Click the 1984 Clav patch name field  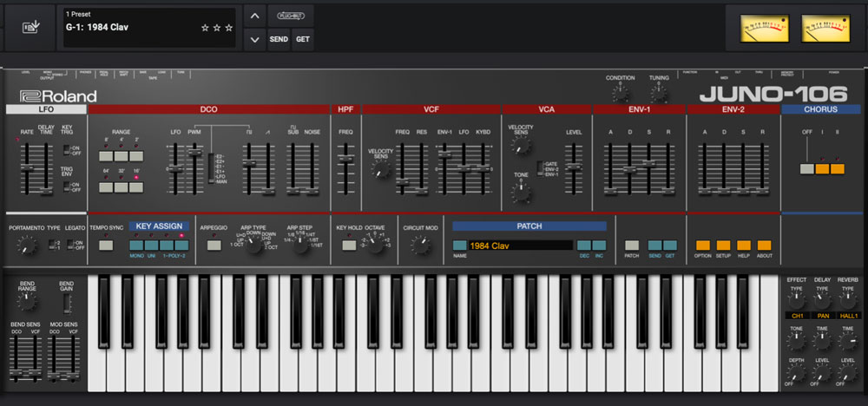(x=520, y=246)
